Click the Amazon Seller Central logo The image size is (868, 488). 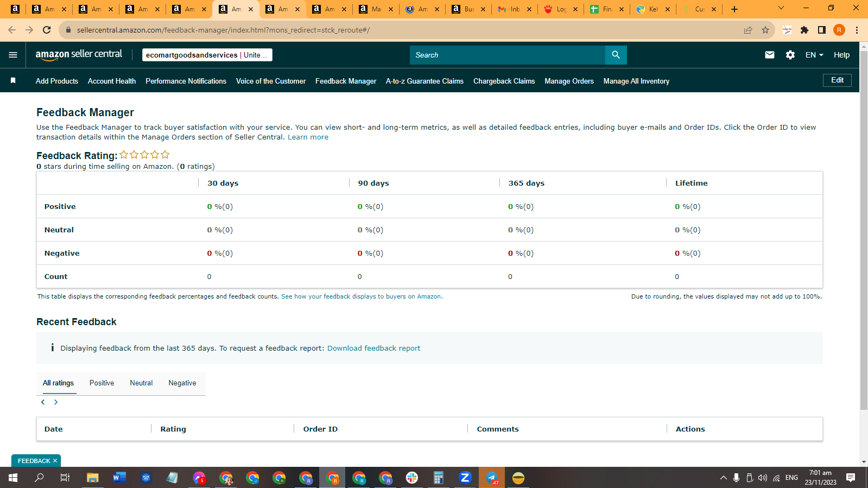(79, 54)
